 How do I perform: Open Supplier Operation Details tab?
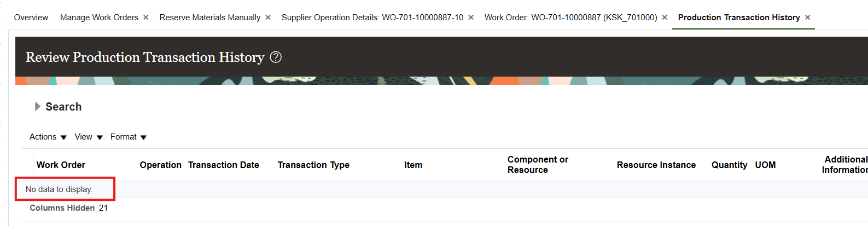click(372, 18)
